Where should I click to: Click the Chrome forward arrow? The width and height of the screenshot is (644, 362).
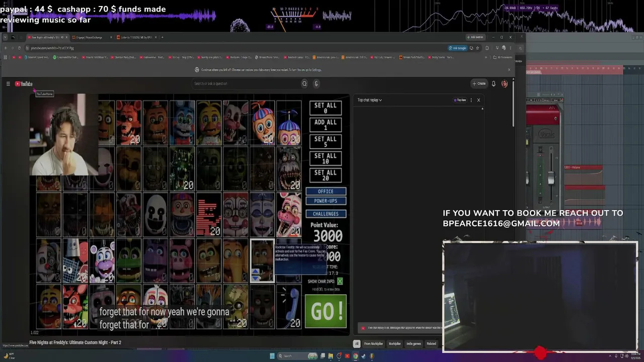(x=12, y=48)
